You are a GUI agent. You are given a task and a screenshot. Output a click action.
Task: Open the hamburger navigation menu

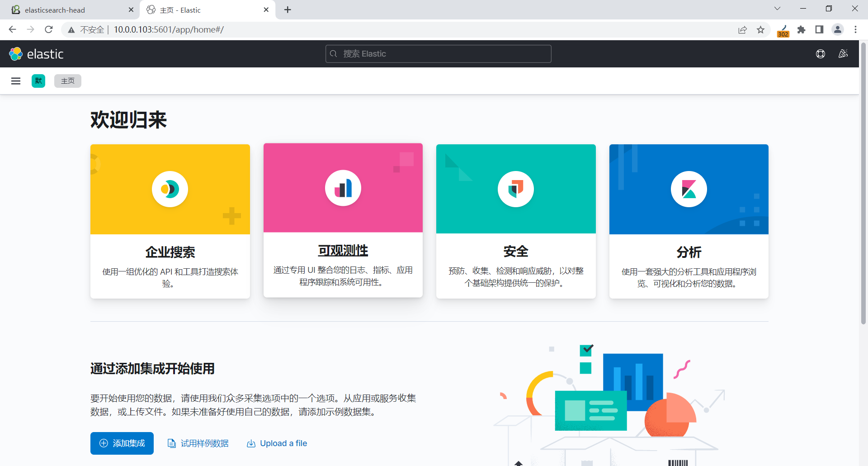16,81
